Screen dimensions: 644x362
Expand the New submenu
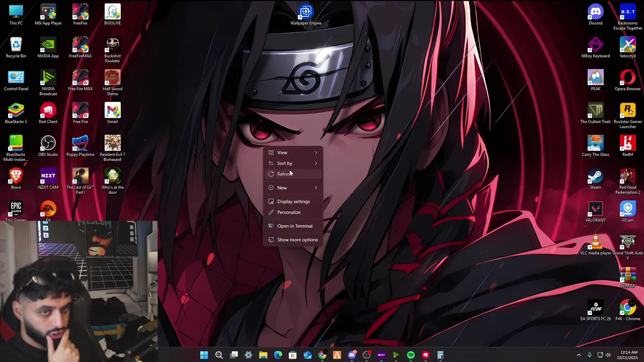[293, 188]
